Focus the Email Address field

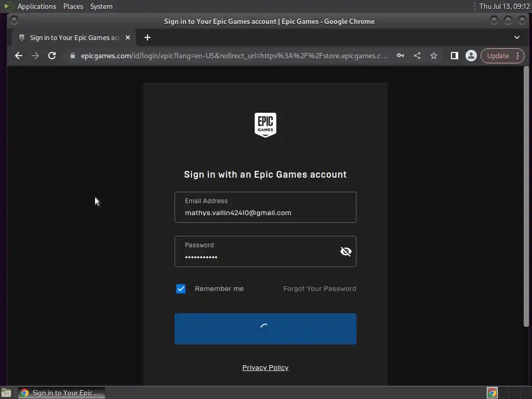coord(265,207)
